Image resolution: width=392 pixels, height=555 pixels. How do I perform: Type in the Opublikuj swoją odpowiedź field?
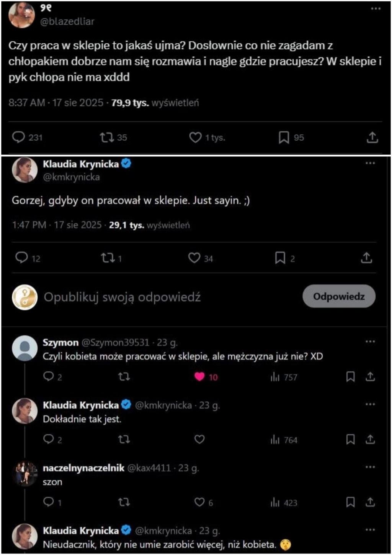click(x=122, y=297)
